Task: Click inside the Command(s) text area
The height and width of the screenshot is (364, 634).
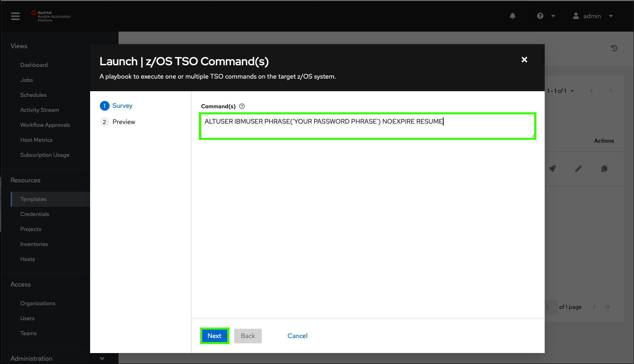Action: [367, 126]
